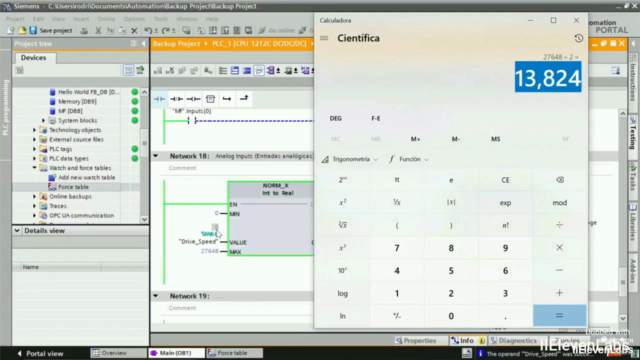
Task: Collapse Watch and force tables node
Action: click(x=34, y=168)
